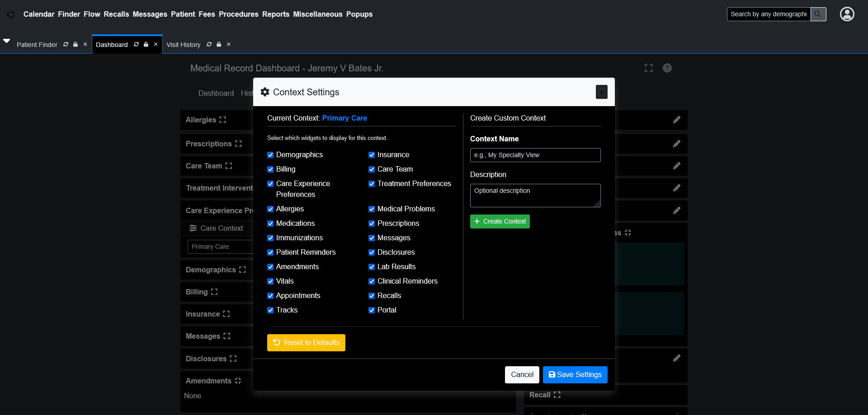Click the lock icon on Visit History tab
The width and height of the screenshot is (868, 415).
click(219, 44)
